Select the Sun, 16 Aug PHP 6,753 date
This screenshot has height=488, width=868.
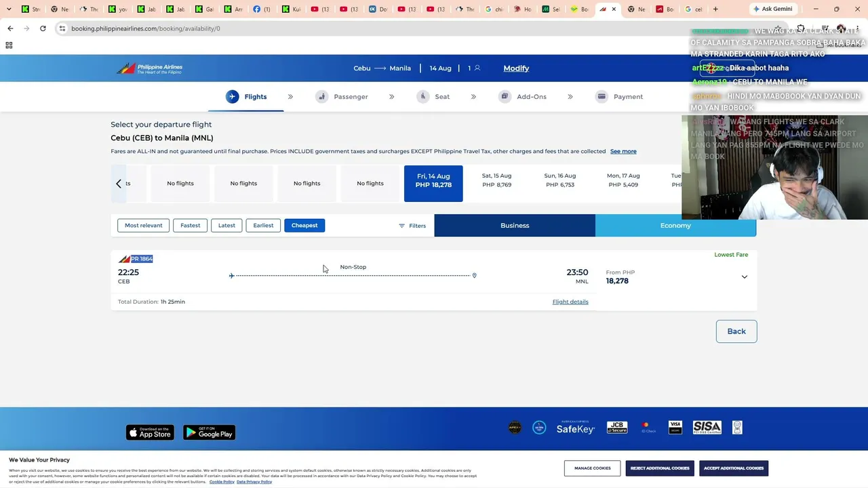click(x=560, y=180)
